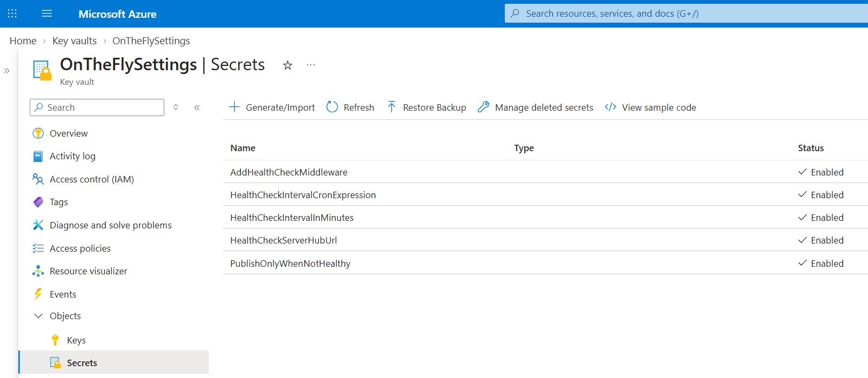
Task: Click the Microsoft Azure home logo text
Action: (x=117, y=14)
